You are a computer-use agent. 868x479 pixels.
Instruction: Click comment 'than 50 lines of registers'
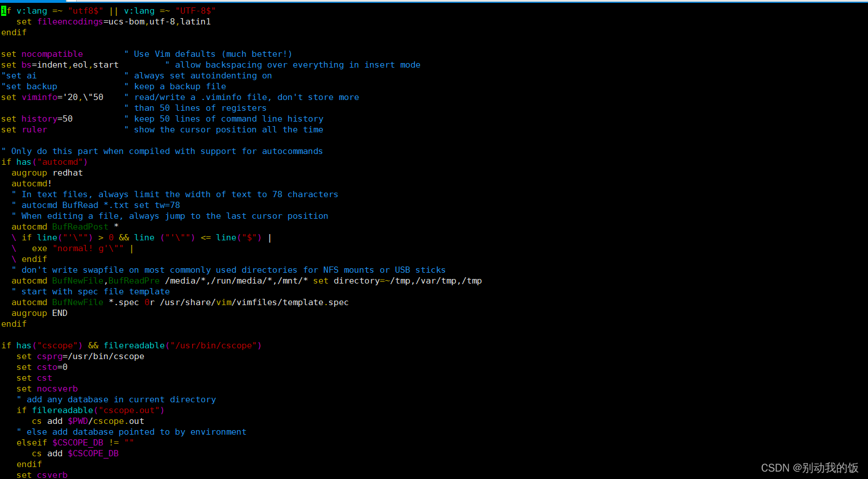pos(195,108)
